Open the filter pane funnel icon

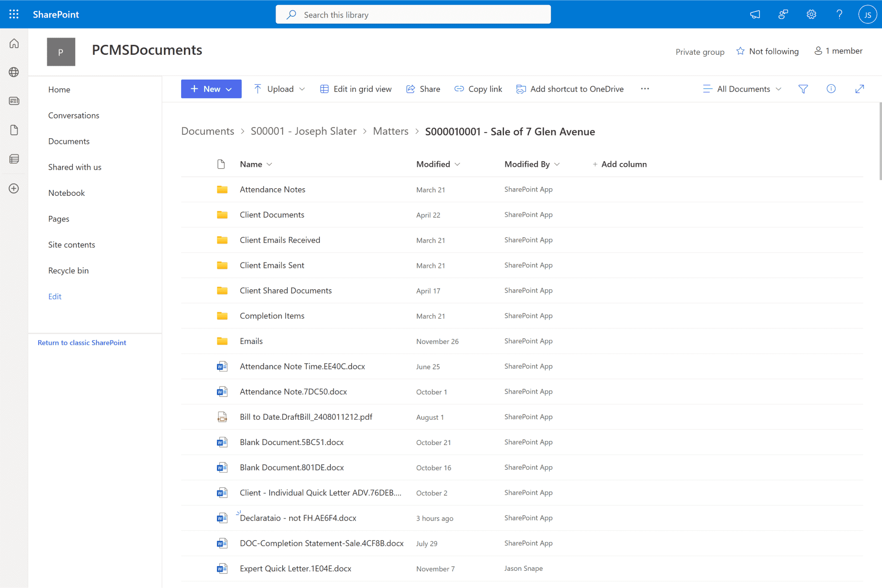pyautogui.click(x=803, y=89)
